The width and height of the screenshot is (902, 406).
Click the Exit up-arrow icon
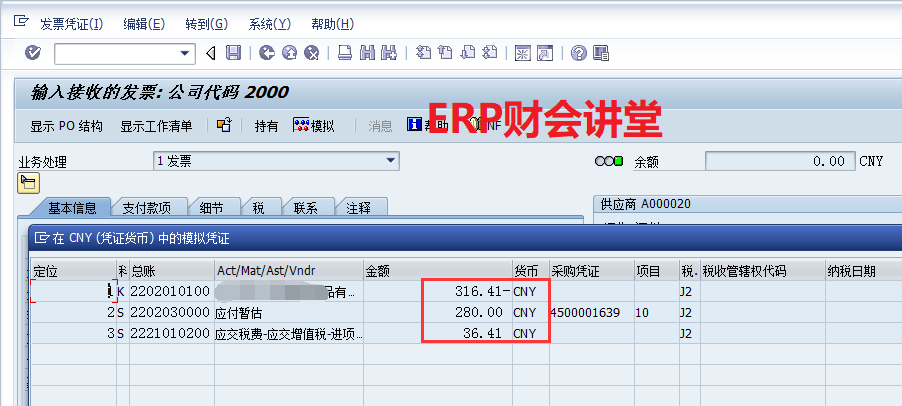pyautogui.click(x=289, y=53)
